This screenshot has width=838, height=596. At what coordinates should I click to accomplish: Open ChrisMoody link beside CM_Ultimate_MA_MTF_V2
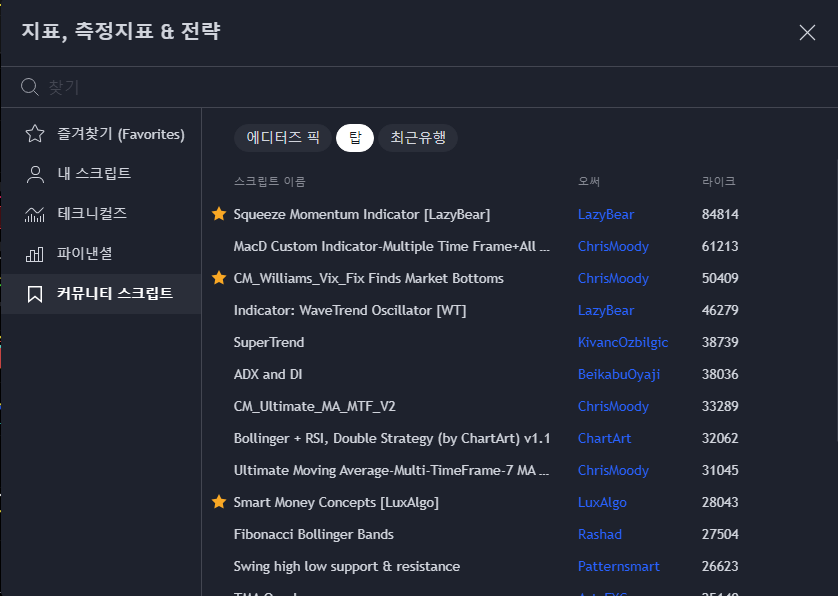click(613, 406)
